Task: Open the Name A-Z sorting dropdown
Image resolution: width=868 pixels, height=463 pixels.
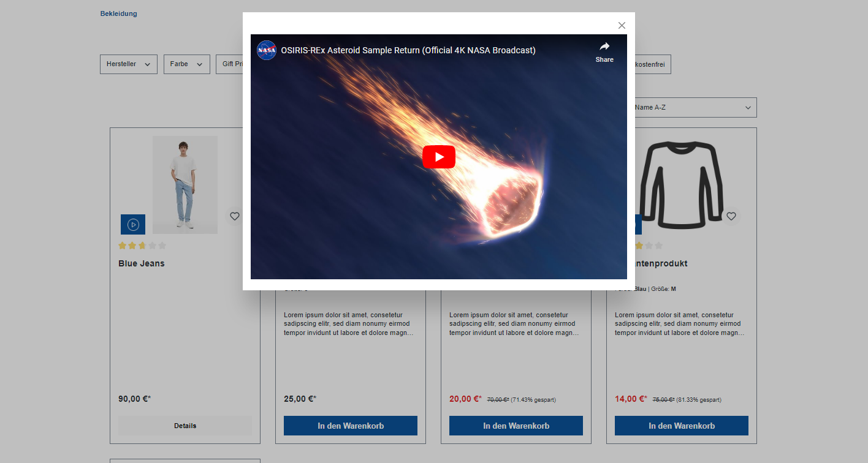Action: (x=695, y=107)
